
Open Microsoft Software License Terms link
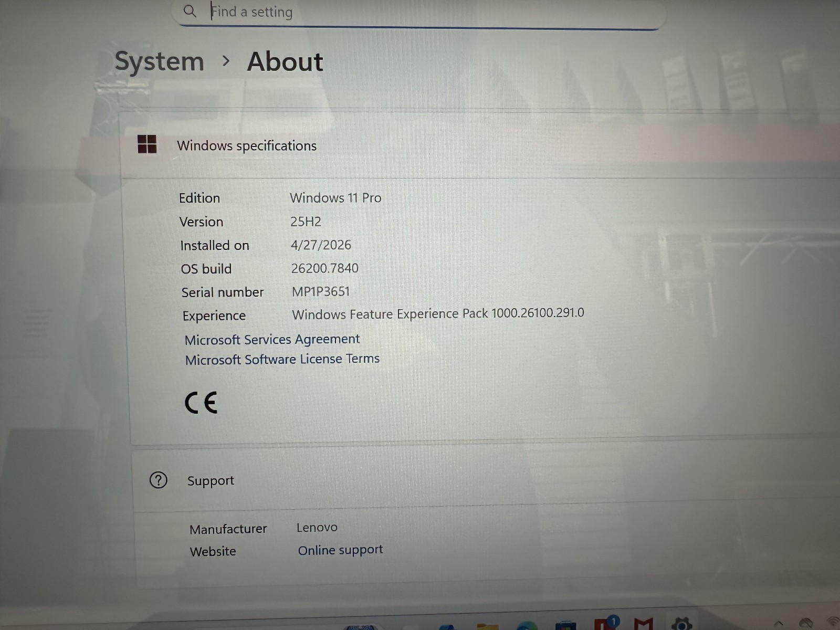[282, 360]
